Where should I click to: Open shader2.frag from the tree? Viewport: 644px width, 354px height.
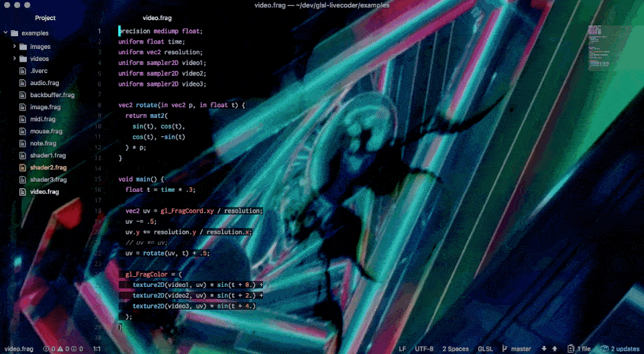pyautogui.click(x=48, y=168)
